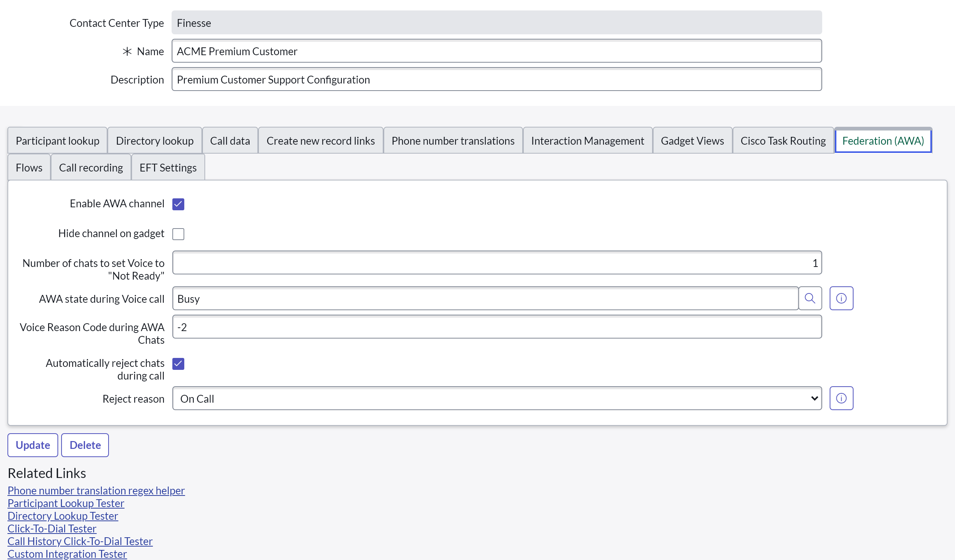Click info icon beside AWA state field

(x=841, y=298)
